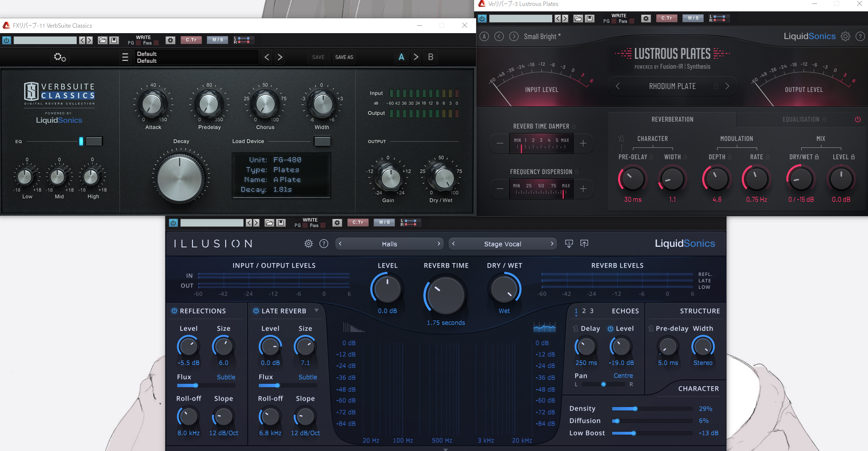Click the Illusion export preset icon

pyautogui.click(x=584, y=243)
